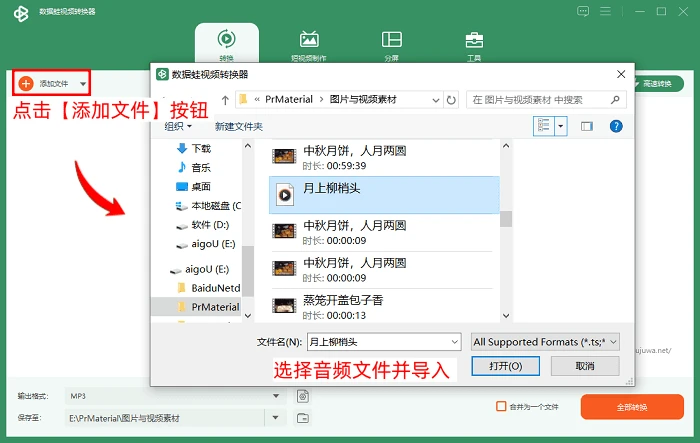The height and width of the screenshot is (443, 700).
Task: Check 合并为一个文件 merge checkbox
Action: [501, 406]
